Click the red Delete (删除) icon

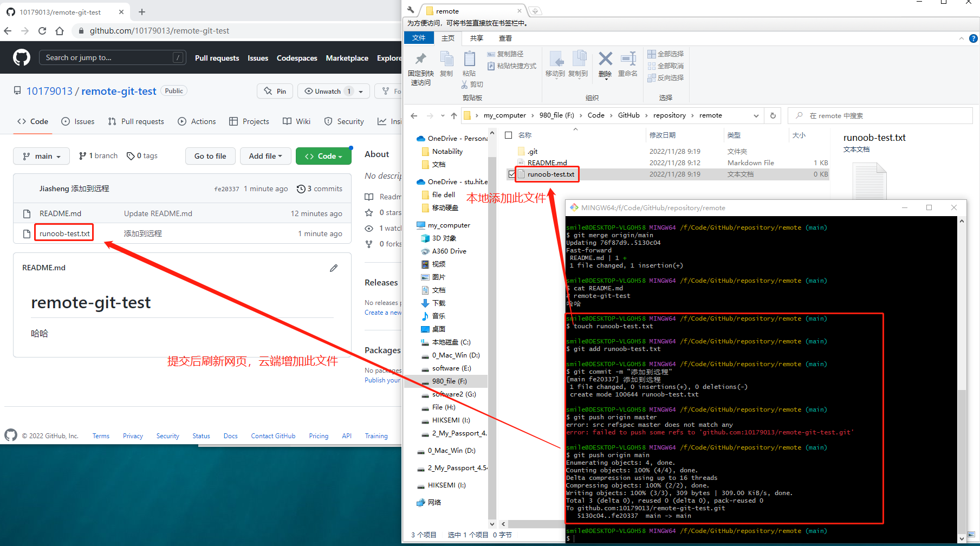click(x=605, y=64)
